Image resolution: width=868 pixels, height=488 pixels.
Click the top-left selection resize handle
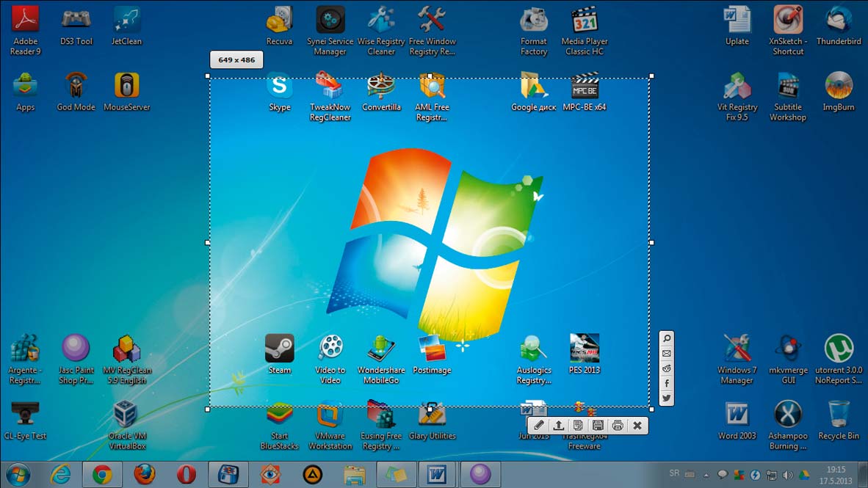tap(208, 76)
